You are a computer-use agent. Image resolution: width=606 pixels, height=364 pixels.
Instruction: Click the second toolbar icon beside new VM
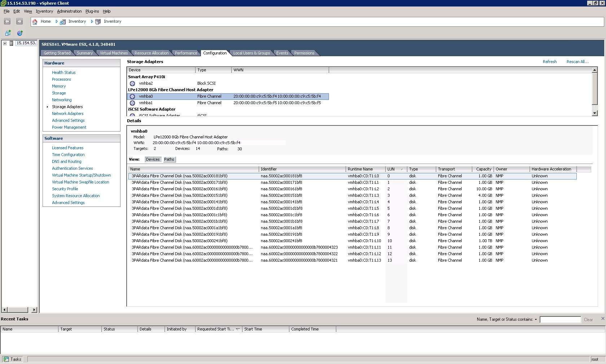tap(20, 33)
